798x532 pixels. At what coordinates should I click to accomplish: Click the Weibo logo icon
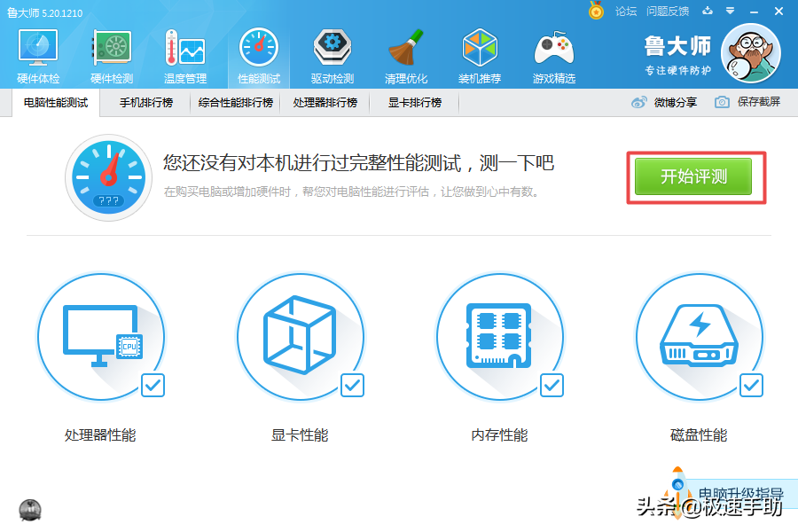pos(638,102)
